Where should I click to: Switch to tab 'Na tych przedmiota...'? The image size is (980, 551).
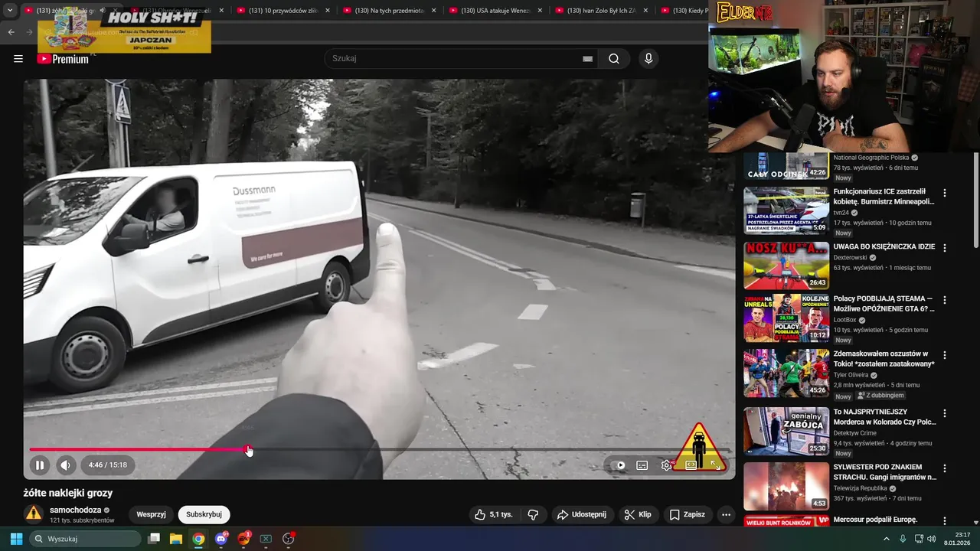[x=389, y=11]
